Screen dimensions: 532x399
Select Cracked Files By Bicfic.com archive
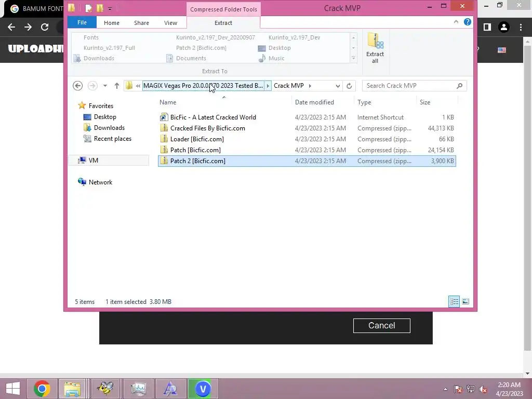pyautogui.click(x=307, y=128)
